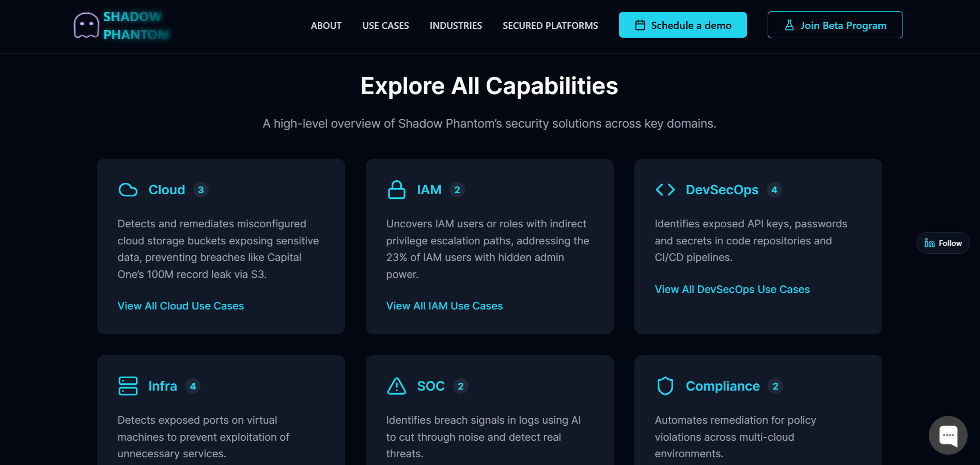This screenshot has width=980, height=465.
Task: Open the SECURED PLATFORMS navigation item
Action: pos(550,25)
